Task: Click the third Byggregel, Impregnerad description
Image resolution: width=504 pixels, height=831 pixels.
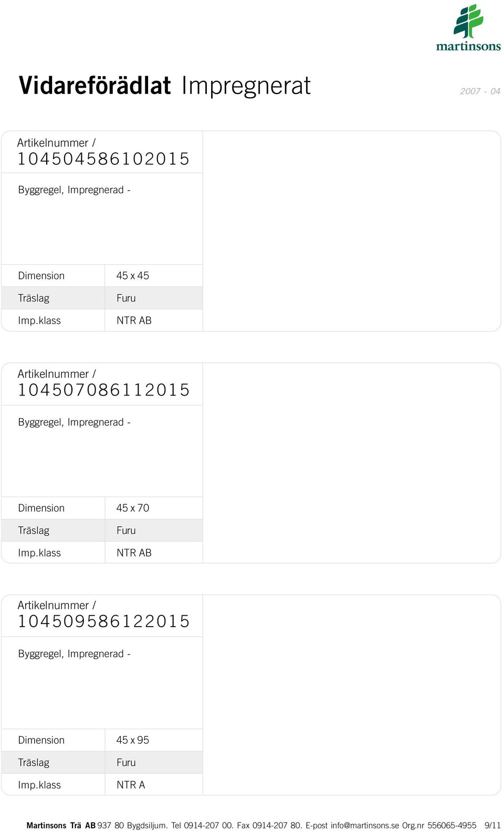Action: pos(74,654)
